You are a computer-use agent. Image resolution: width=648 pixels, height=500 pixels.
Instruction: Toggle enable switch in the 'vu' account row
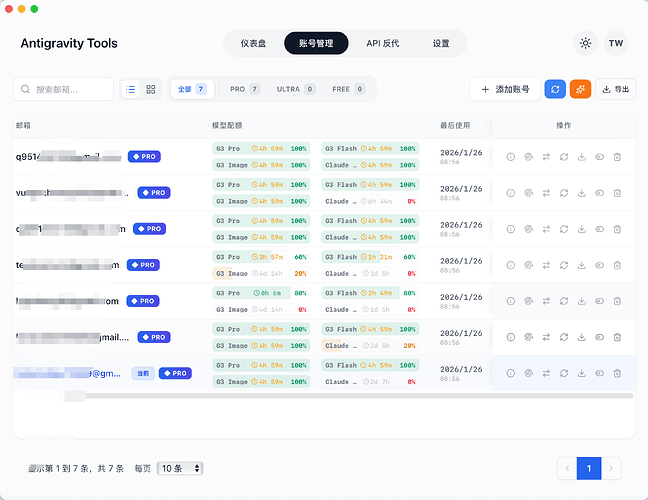[600, 193]
